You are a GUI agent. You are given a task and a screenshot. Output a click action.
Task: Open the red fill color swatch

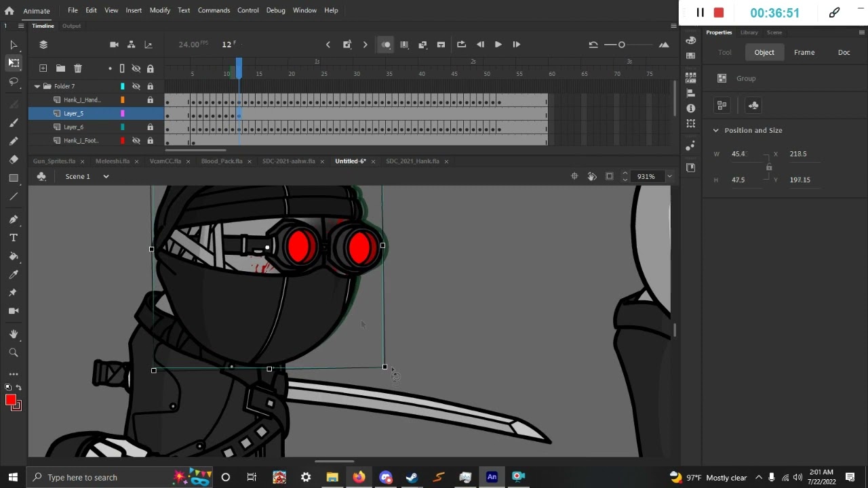(11, 401)
